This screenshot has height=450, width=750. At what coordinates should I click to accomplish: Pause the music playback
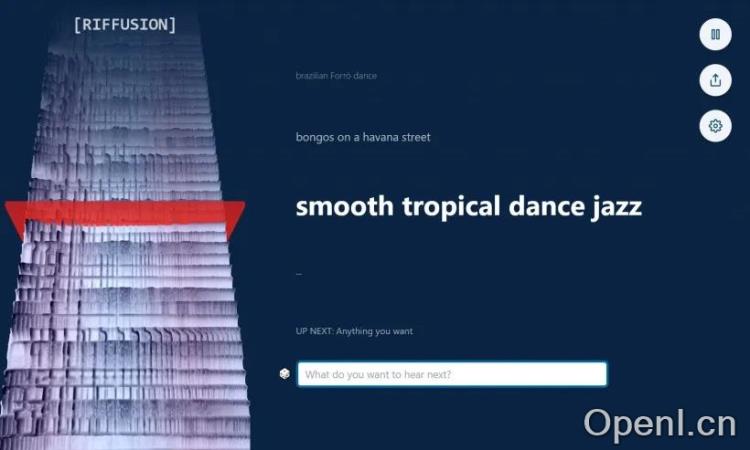pos(715,34)
